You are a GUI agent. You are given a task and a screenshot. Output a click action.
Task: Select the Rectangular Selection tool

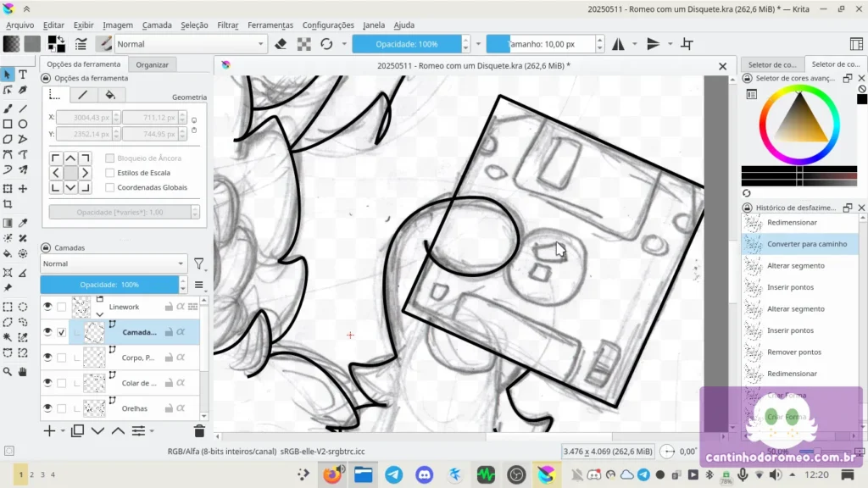click(x=8, y=307)
